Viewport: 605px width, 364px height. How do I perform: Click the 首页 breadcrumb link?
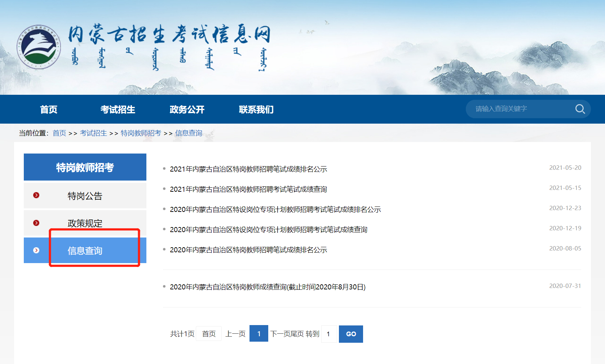pos(59,133)
